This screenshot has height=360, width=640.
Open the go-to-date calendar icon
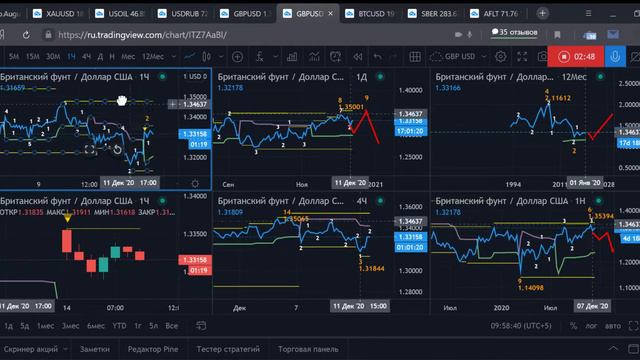201,325
